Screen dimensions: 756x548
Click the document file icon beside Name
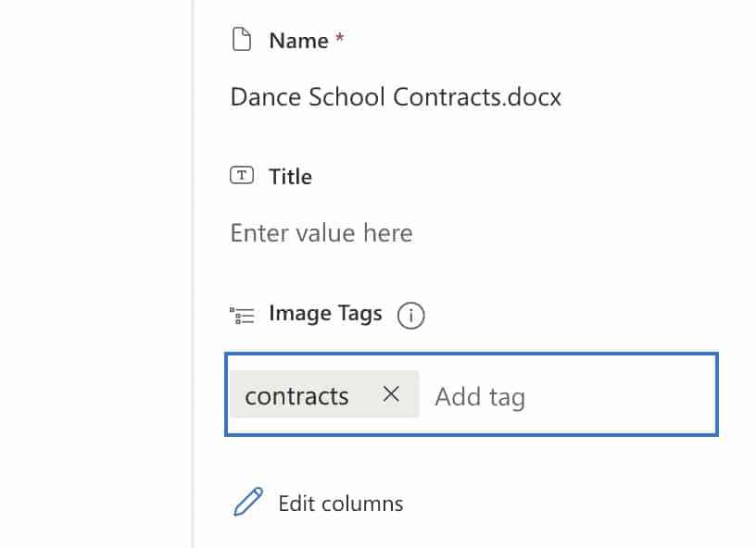click(x=241, y=40)
